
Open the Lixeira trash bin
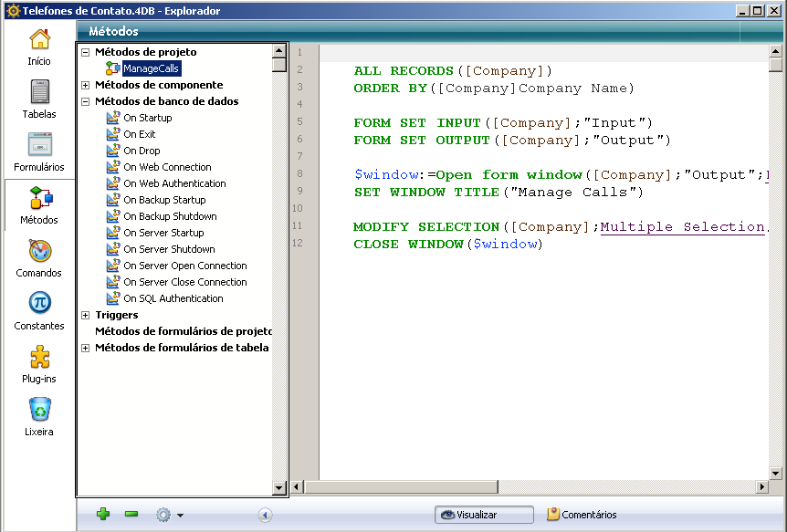(x=39, y=417)
